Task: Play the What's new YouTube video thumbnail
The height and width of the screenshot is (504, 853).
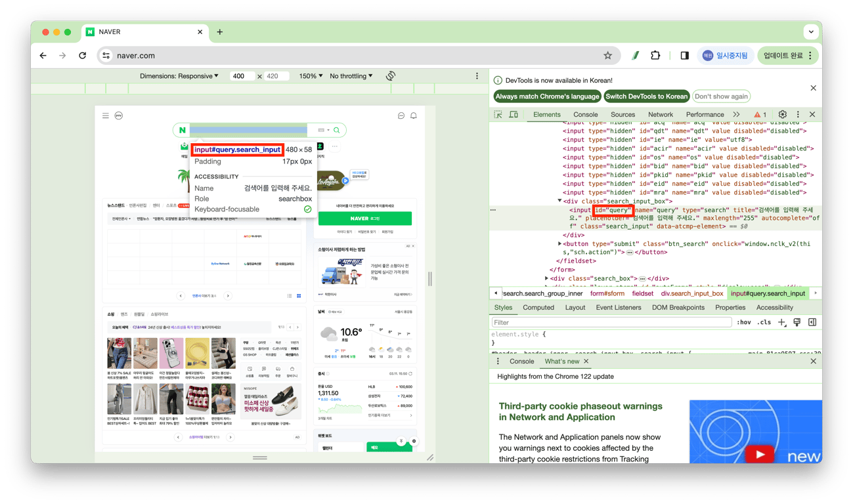Action: [760, 455]
